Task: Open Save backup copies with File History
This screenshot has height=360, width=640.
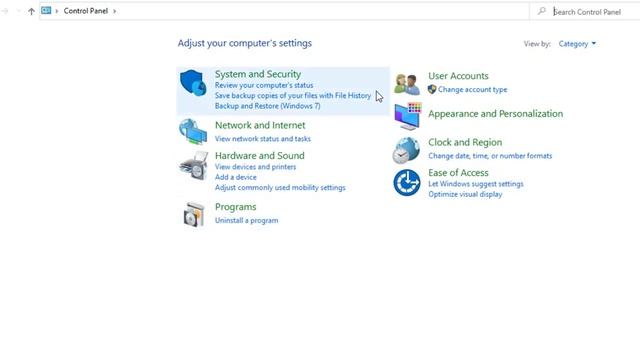Action: pyautogui.click(x=293, y=96)
